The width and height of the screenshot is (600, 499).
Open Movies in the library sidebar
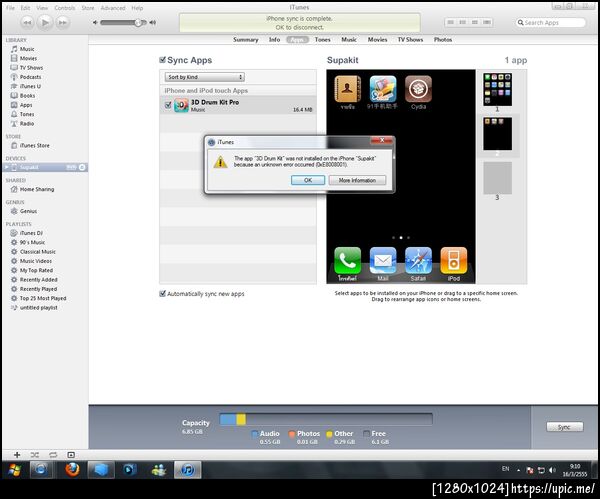pos(28,58)
